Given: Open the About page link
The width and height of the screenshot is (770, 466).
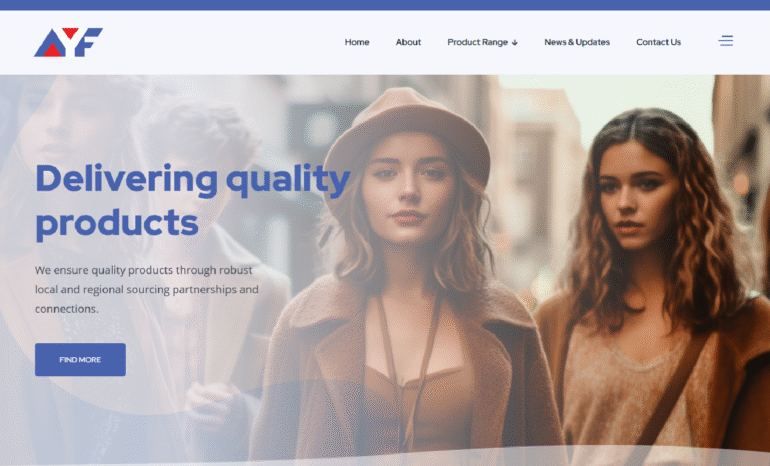Looking at the screenshot, I should tap(408, 42).
